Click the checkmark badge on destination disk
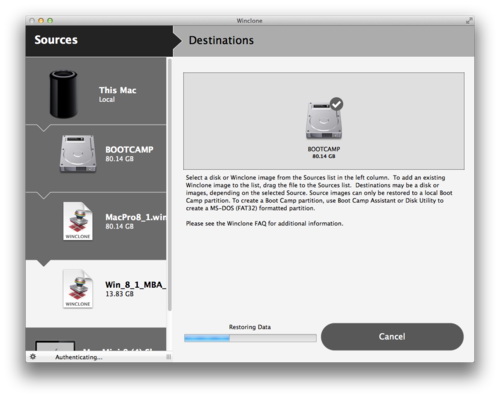The image size is (500, 398). coord(336,104)
